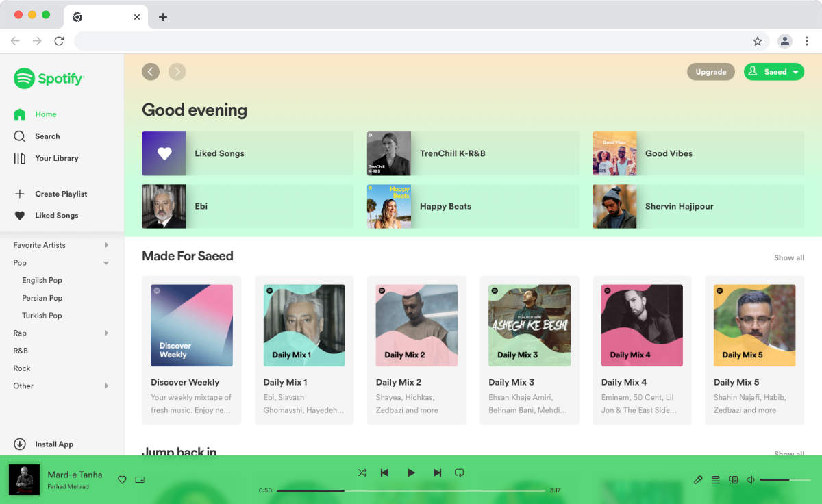Open the Daily Mix 3 cover

[x=530, y=325]
